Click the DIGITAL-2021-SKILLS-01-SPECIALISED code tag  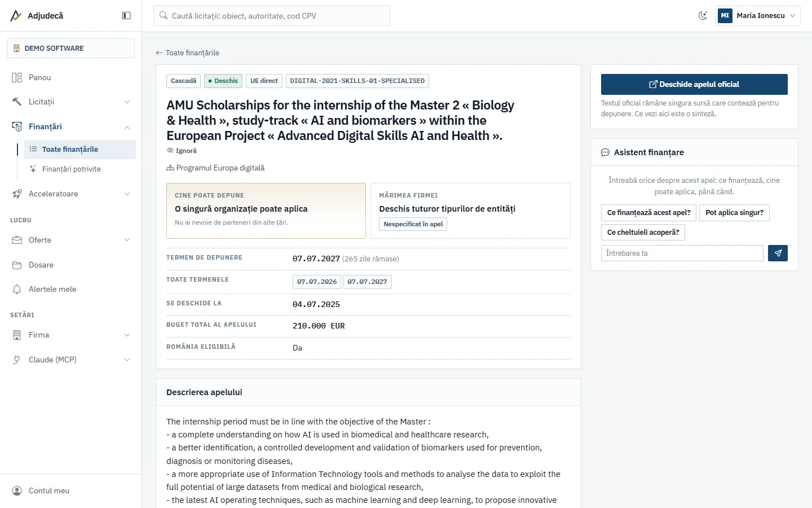(x=358, y=81)
